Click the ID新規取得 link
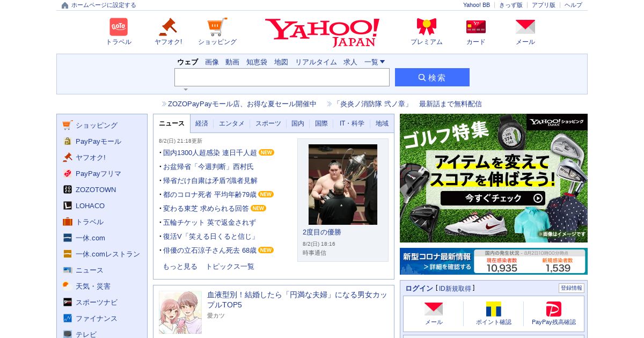The width and height of the screenshot is (644, 338). click(x=455, y=289)
